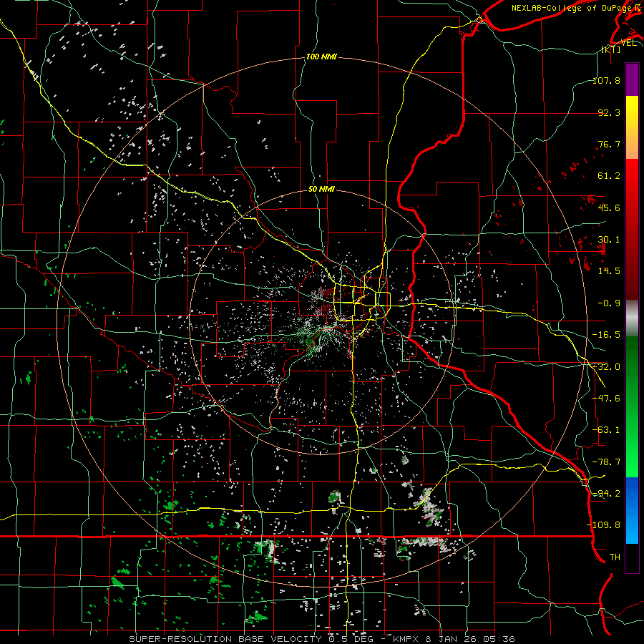Select the -78.7 scale value
Image resolution: width=644 pixels, height=644 pixels.
coord(607,462)
